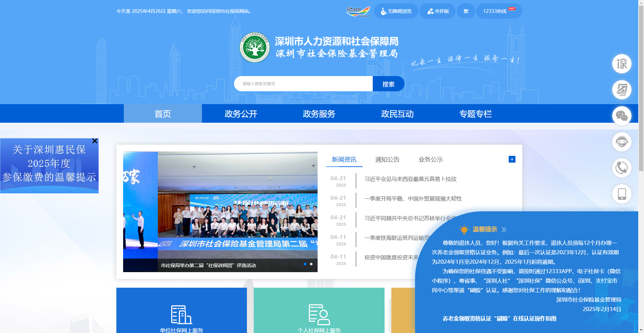This screenshot has height=333, width=644.
Task: Open the WeChat public account icon
Action: [622, 116]
